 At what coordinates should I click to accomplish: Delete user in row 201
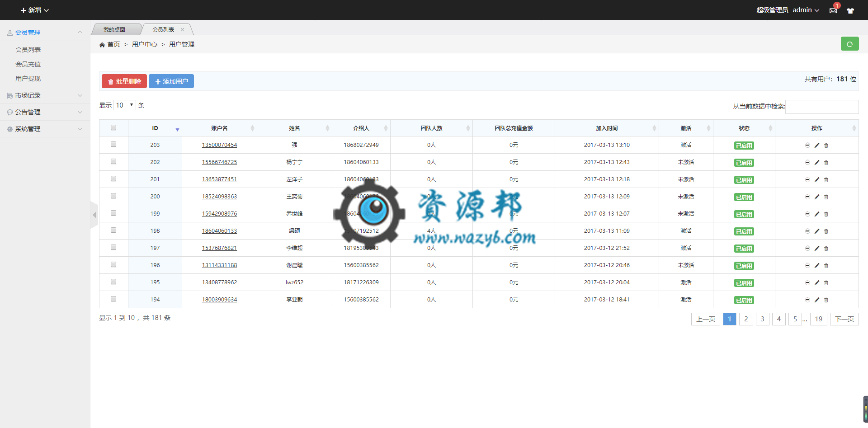pos(826,180)
